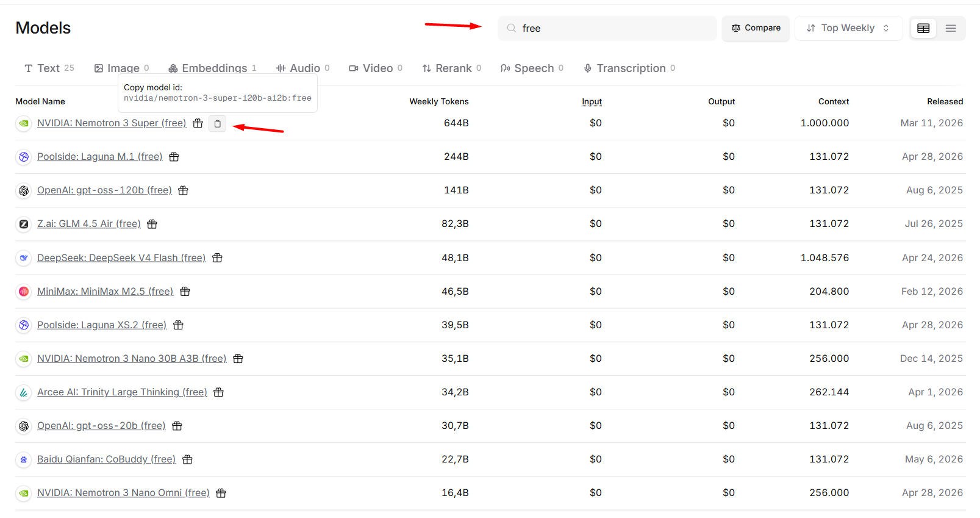Switch to list view layout
The height and width of the screenshot is (518, 980).
point(951,28)
